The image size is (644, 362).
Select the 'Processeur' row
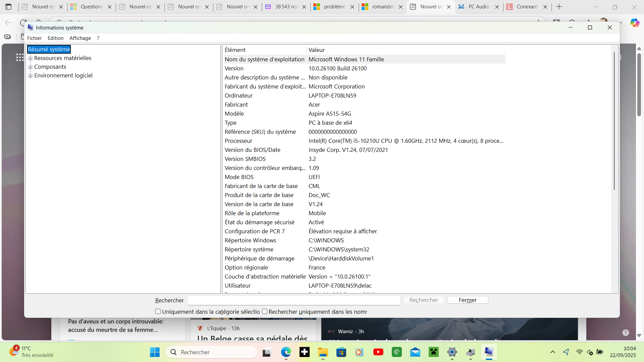(364, 141)
